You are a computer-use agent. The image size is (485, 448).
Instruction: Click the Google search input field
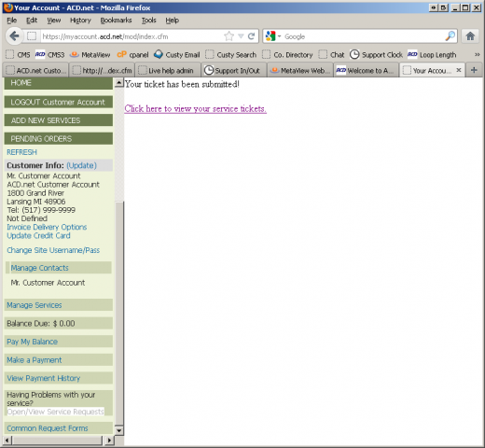[363, 36]
